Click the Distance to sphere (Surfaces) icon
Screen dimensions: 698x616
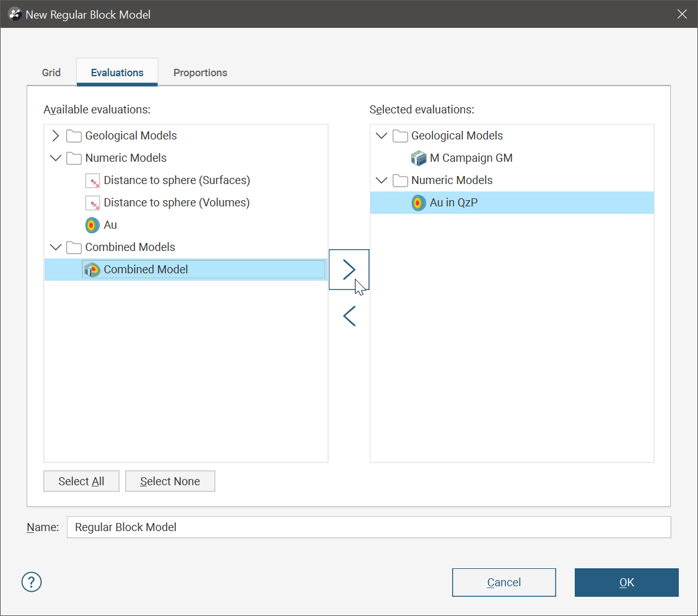[x=92, y=180]
